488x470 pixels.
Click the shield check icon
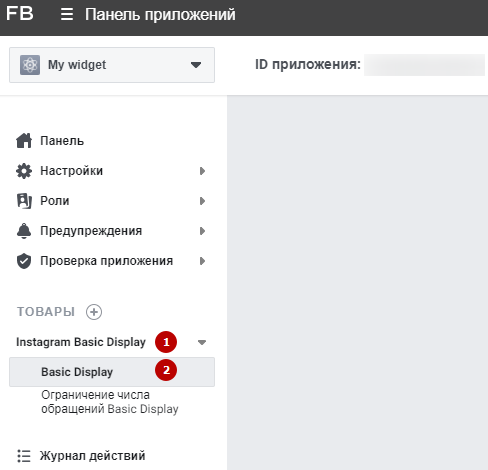pos(24,261)
